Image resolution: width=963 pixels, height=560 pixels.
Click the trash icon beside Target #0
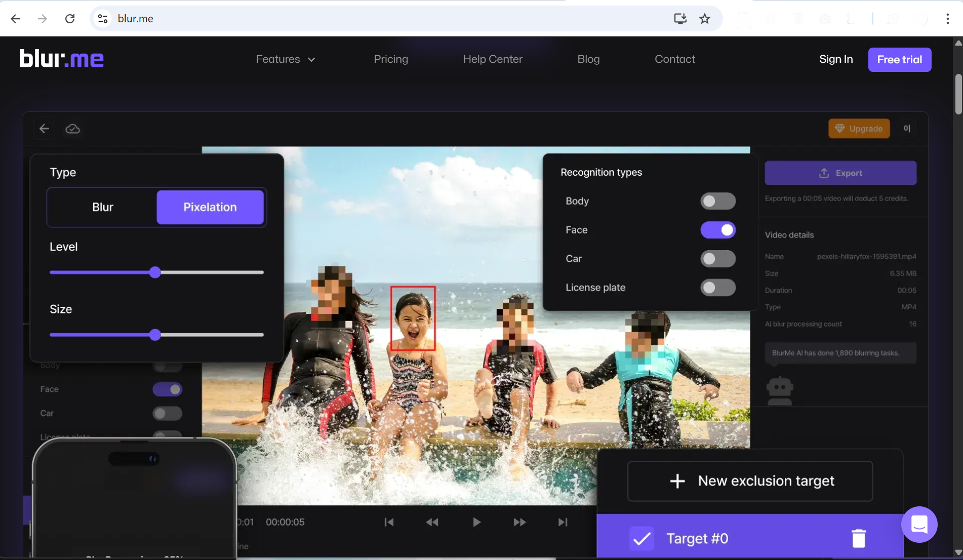pos(858,538)
